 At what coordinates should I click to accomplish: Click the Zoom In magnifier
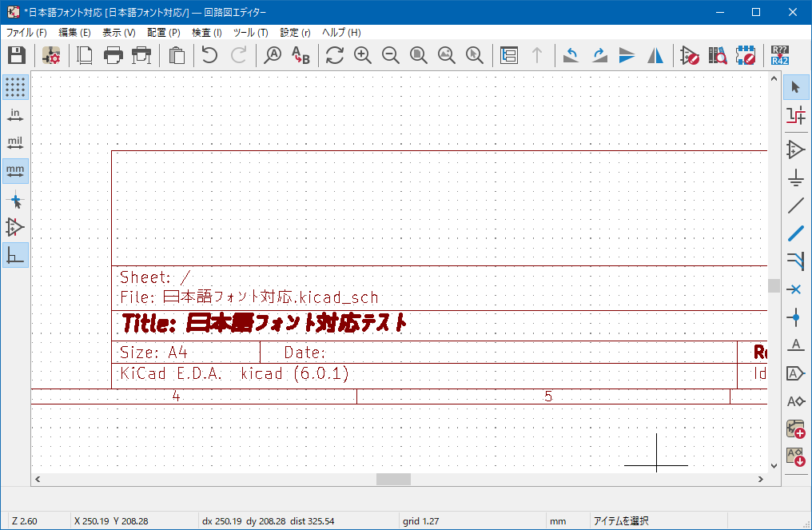363,55
